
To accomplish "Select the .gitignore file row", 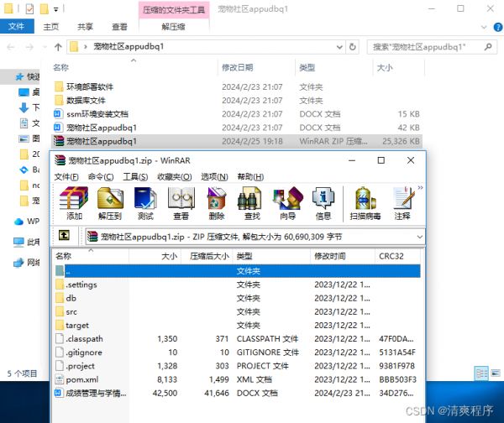I will click(238, 352).
